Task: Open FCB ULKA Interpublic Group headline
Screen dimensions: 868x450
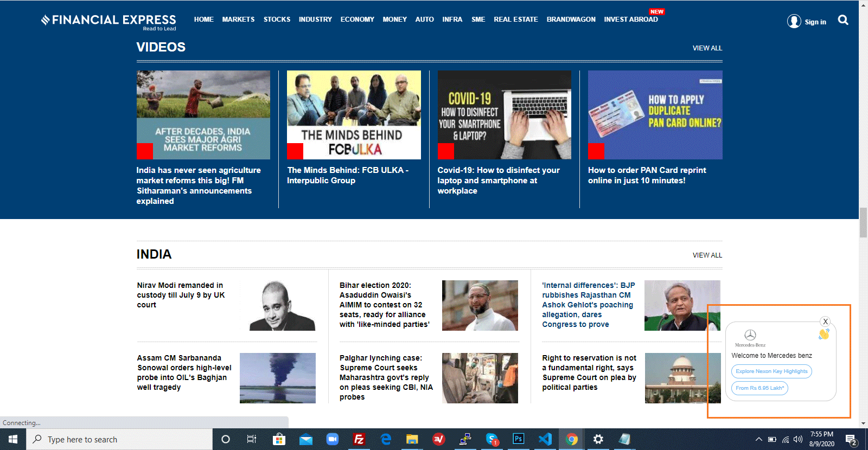Action: pyautogui.click(x=348, y=175)
